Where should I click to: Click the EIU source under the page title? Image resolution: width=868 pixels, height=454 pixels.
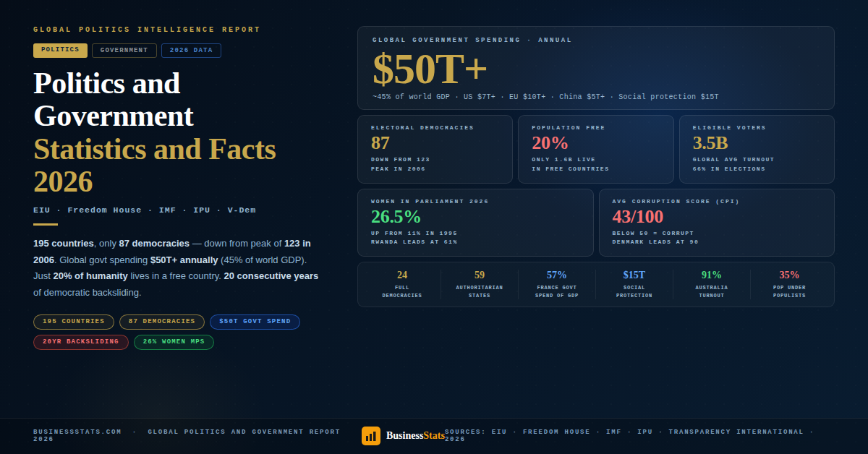pos(41,210)
